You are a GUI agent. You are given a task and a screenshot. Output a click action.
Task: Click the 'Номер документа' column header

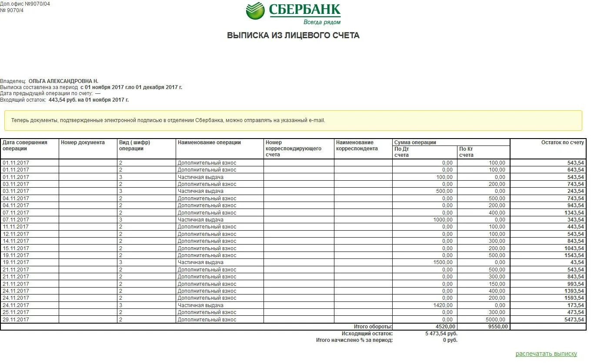(88, 149)
